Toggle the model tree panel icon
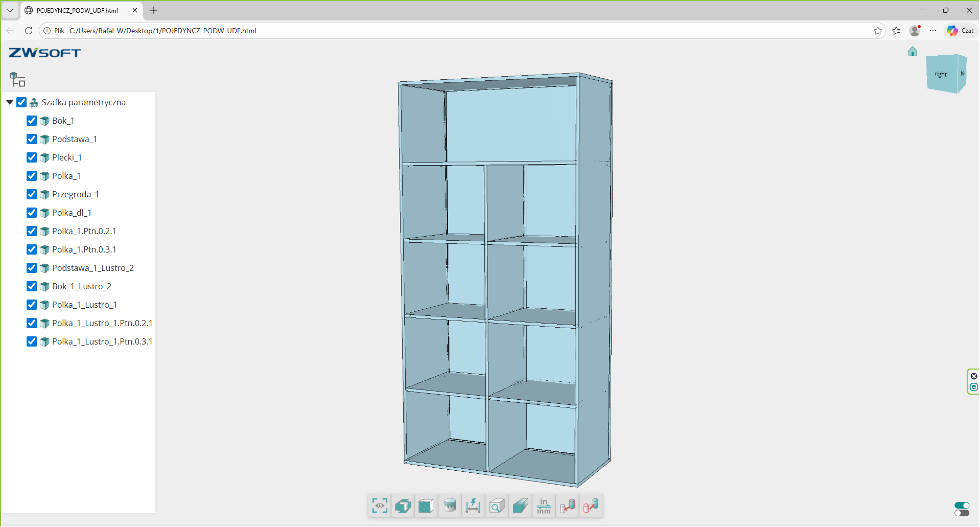980x527 pixels. tap(18, 80)
